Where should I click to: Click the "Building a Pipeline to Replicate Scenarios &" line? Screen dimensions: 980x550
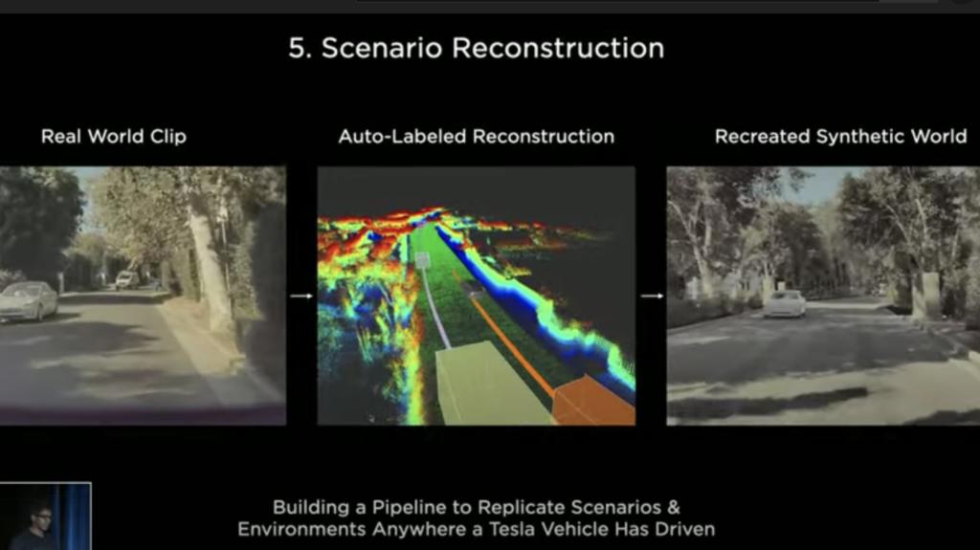[477, 507]
